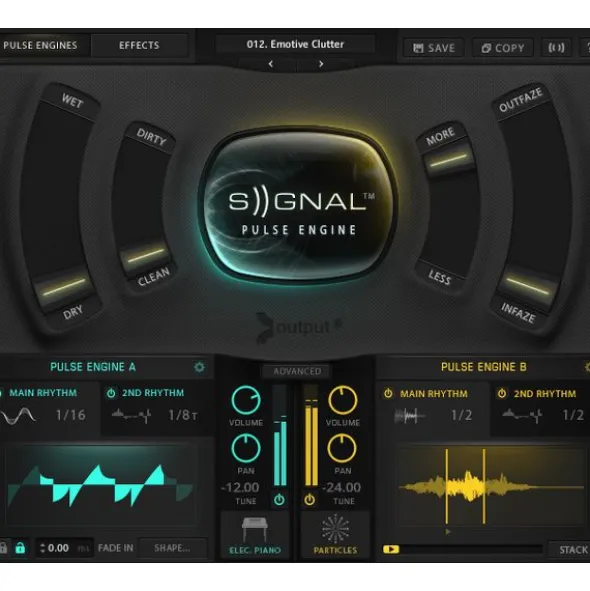Viewport: 590px width, 591px height.
Task: Click the Save button
Action: point(434,48)
